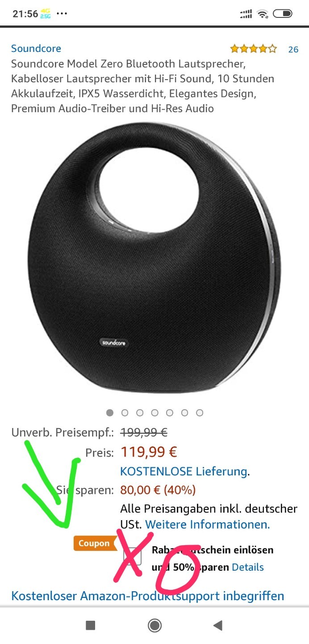
Task: Tap the Android recent apps square
Action: click(91, 625)
